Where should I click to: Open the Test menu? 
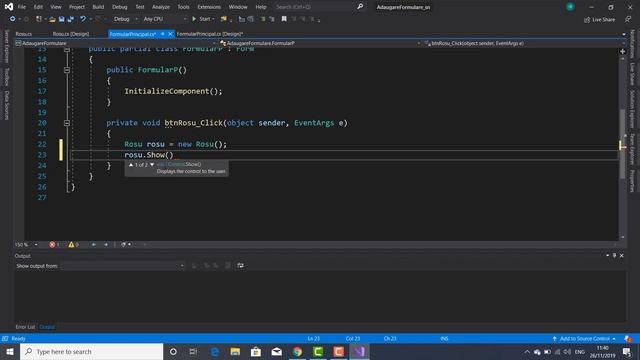coord(140,7)
